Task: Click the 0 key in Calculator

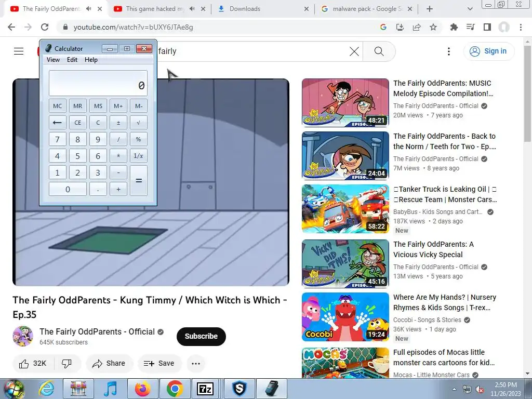Action: 68,189
